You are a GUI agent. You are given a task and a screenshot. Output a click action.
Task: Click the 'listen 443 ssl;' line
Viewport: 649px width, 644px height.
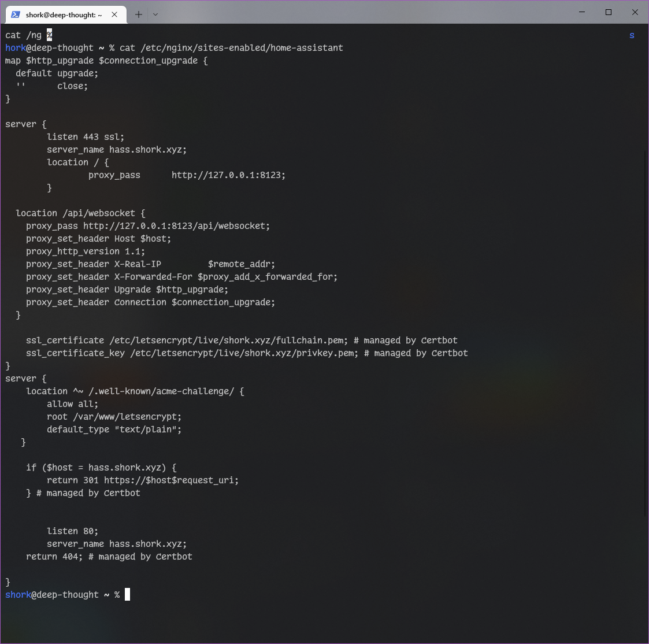click(86, 137)
